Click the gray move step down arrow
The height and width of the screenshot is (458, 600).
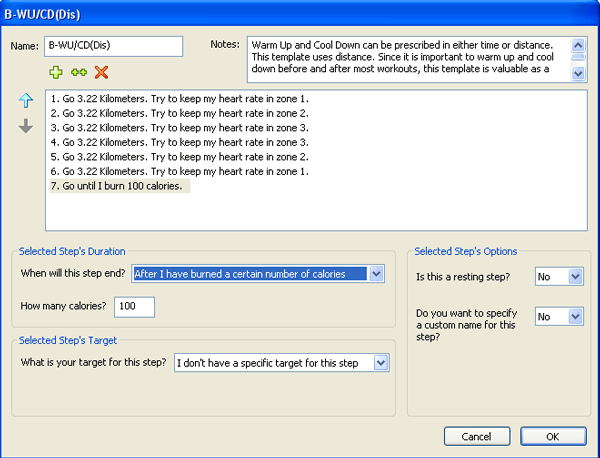pyautogui.click(x=26, y=126)
